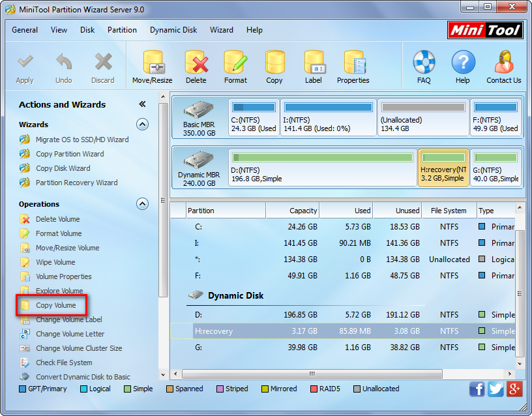Click the F:(NTFS) 49.9 GB partition block
Viewport: 532px width, 416px height.
coord(495,117)
